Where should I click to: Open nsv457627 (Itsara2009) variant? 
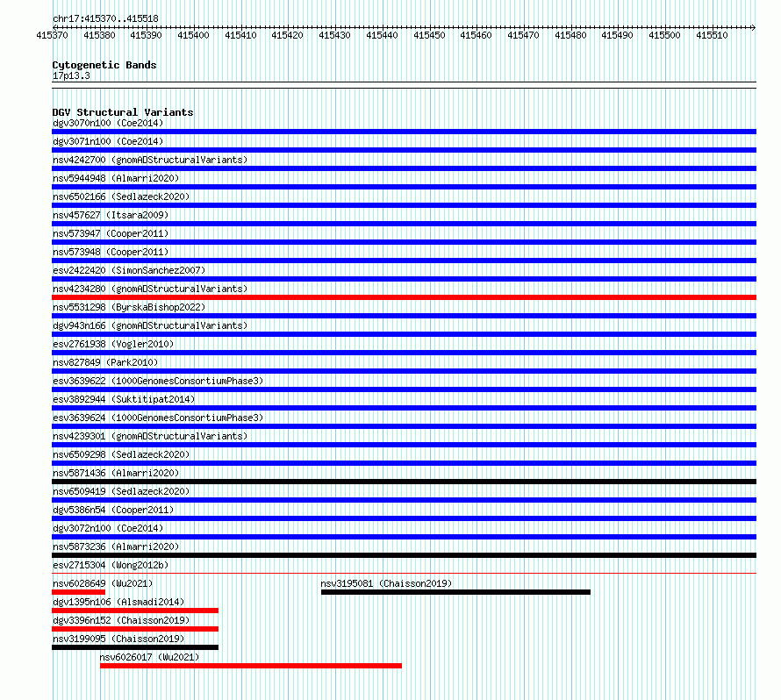click(x=111, y=215)
